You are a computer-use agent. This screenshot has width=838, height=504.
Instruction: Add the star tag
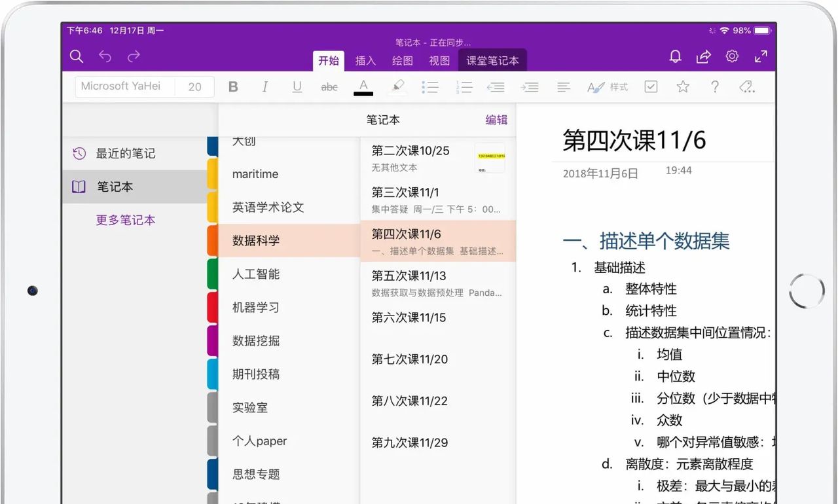(683, 86)
